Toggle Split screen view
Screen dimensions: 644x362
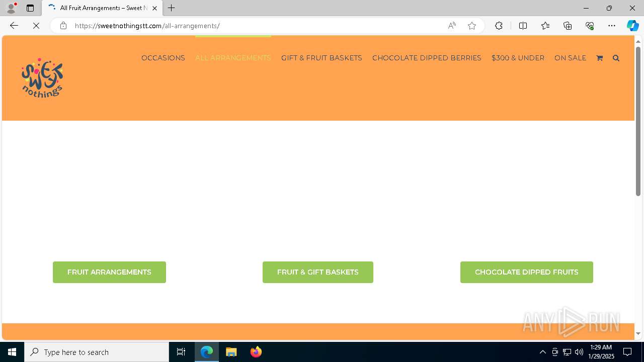coord(523,26)
